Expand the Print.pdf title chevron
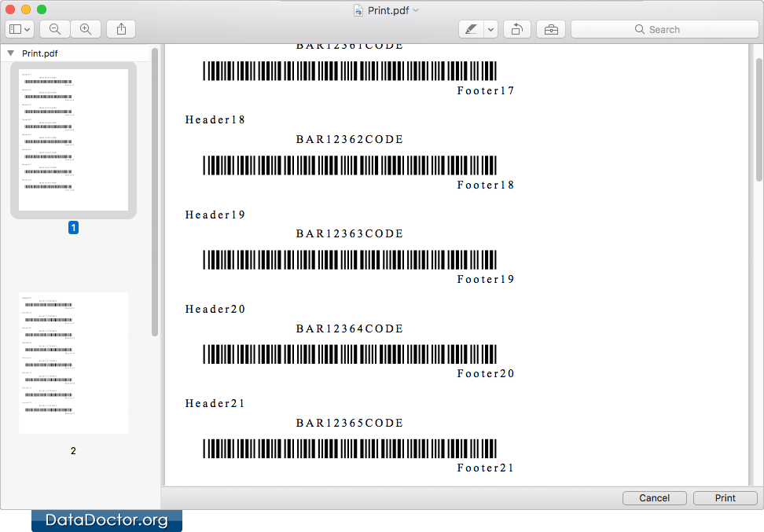The height and width of the screenshot is (532, 764). click(x=416, y=10)
